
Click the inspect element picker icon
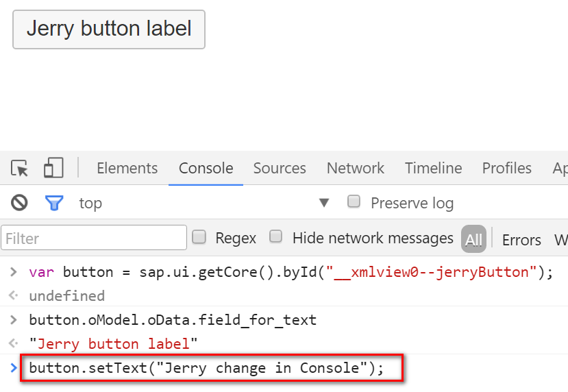20,169
